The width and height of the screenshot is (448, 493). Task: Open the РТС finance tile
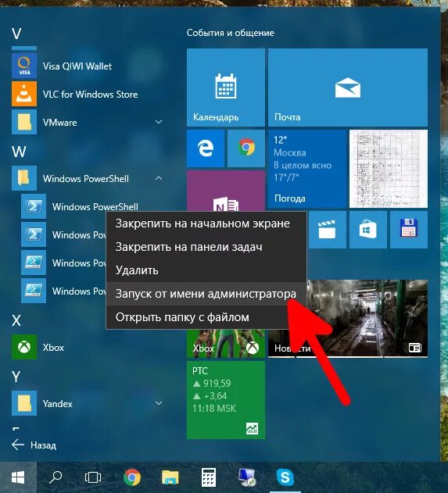pyautogui.click(x=226, y=400)
